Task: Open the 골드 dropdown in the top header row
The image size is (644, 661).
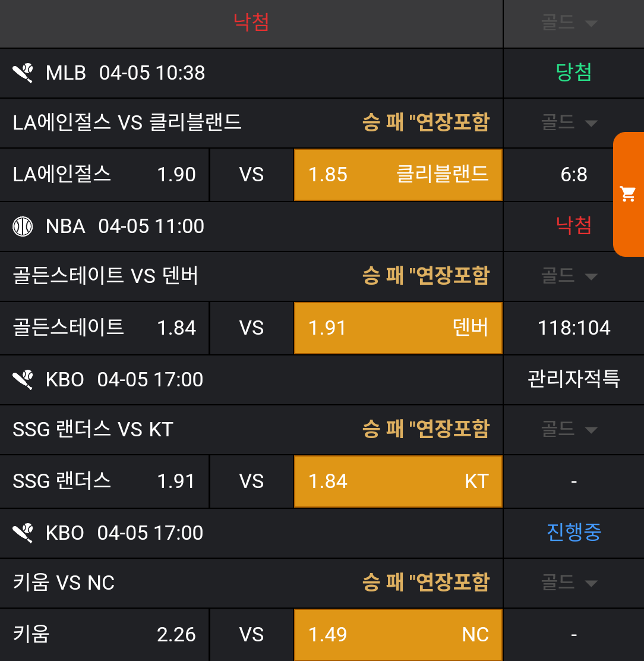Action: 569,23
